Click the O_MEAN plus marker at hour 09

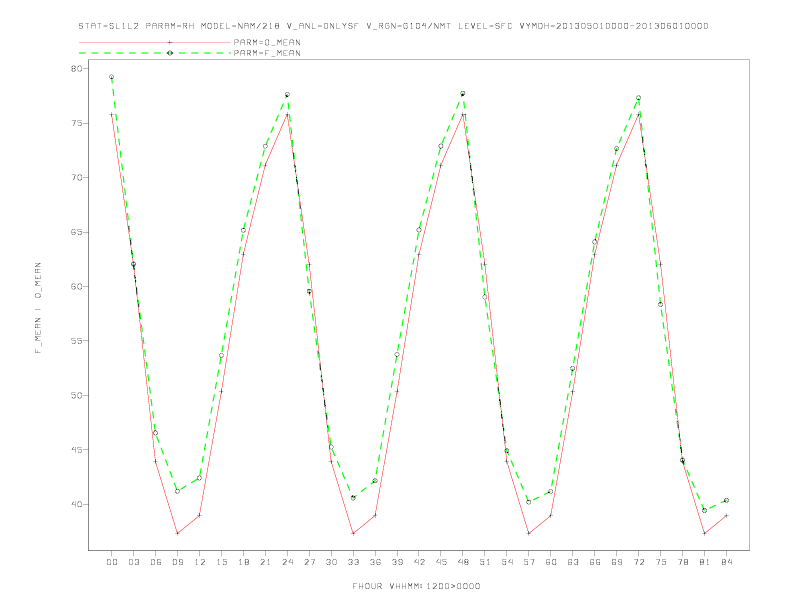pyautogui.click(x=177, y=533)
